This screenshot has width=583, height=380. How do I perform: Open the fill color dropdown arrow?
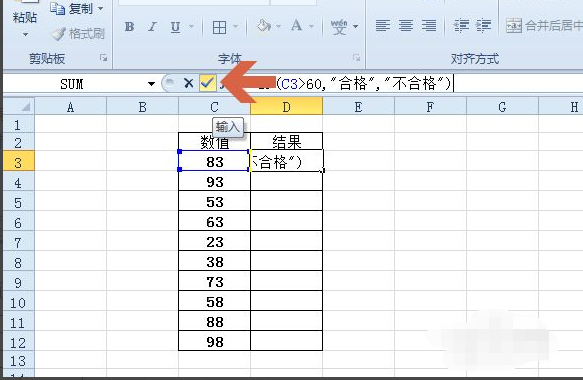tap(278, 26)
